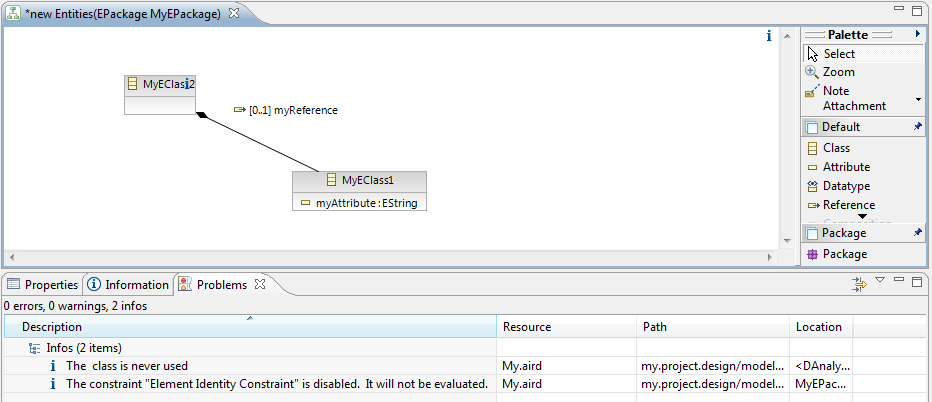This screenshot has height=402, width=932.
Task: Toggle pin on Default palette drawer
Action: coord(917,127)
